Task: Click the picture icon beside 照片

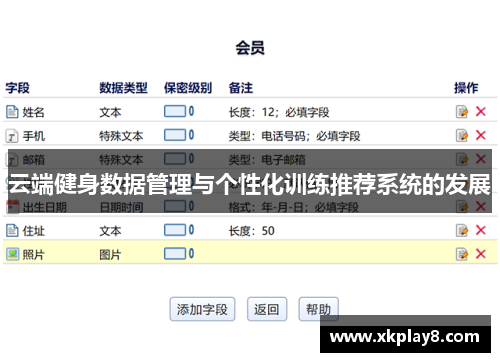Action: pyautogui.click(x=13, y=254)
